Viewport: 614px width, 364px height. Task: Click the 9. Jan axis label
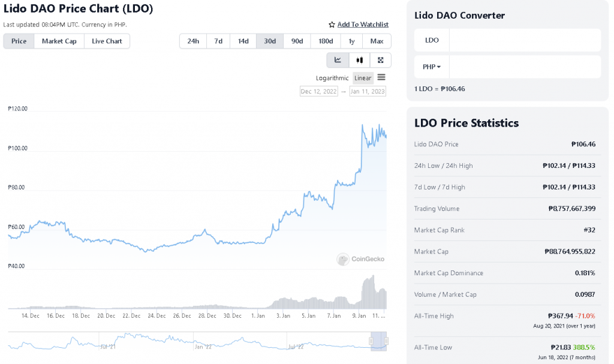(x=359, y=316)
